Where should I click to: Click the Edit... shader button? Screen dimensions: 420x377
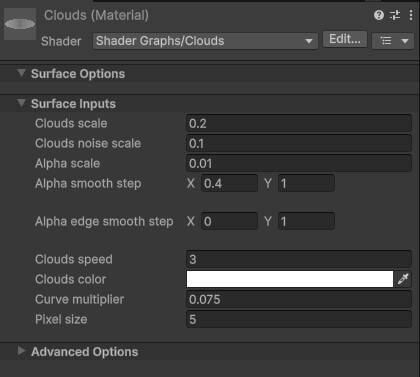[x=345, y=39]
